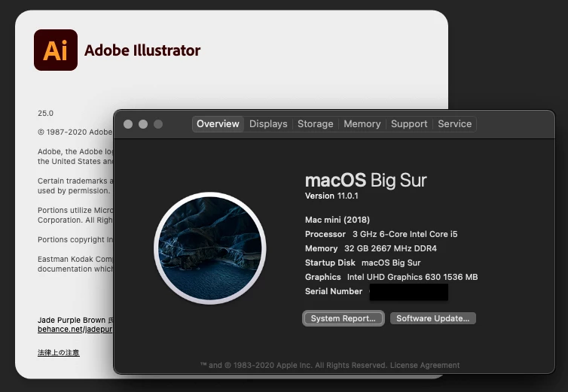The image size is (568, 392).
Task: Click the 'Jade Purple Brown' artist credit
Action: click(72, 320)
